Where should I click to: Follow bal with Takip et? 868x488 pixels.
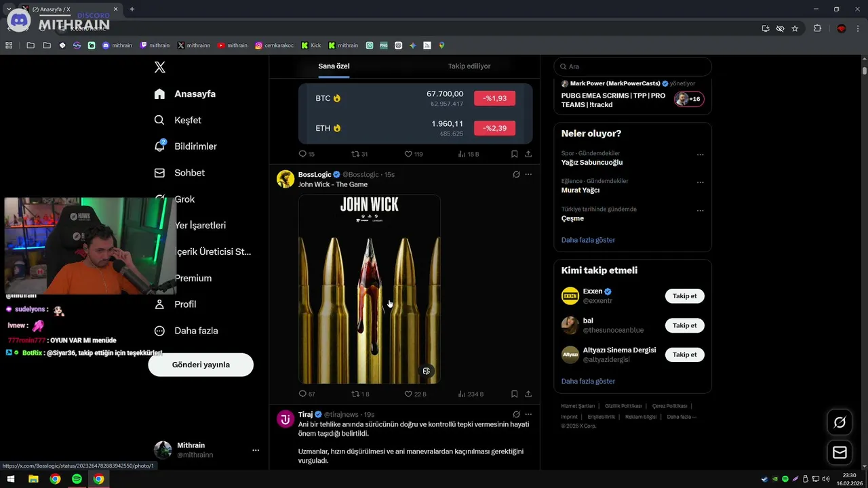point(685,325)
